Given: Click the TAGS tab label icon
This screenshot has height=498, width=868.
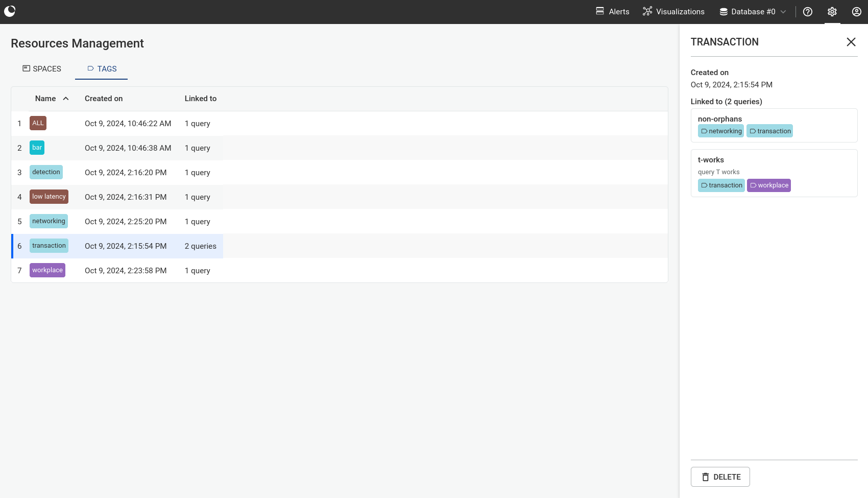Looking at the screenshot, I should [x=90, y=68].
